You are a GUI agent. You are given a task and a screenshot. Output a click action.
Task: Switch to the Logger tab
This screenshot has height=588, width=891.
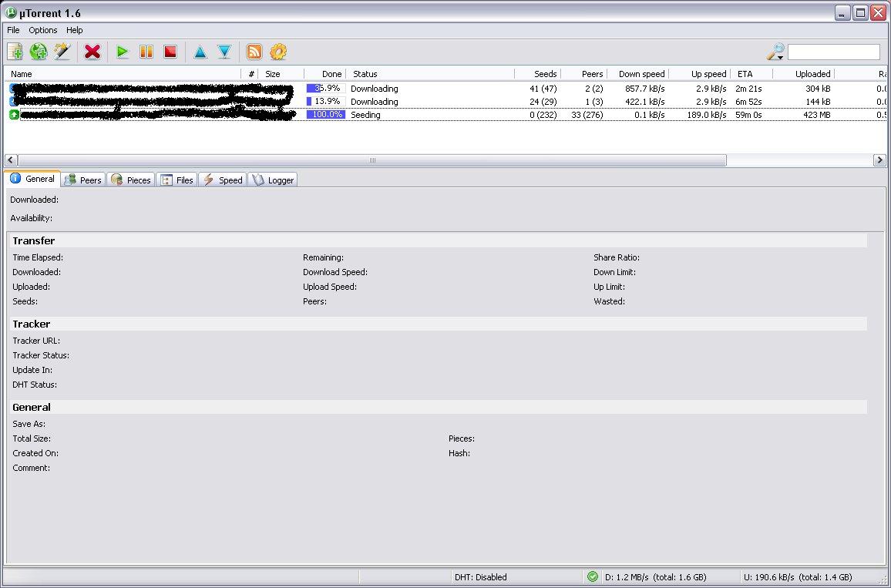(x=273, y=180)
